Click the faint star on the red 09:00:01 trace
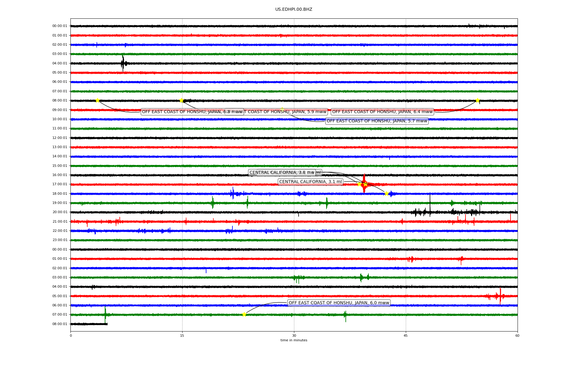The height and width of the screenshot is (368, 588). [x=282, y=109]
